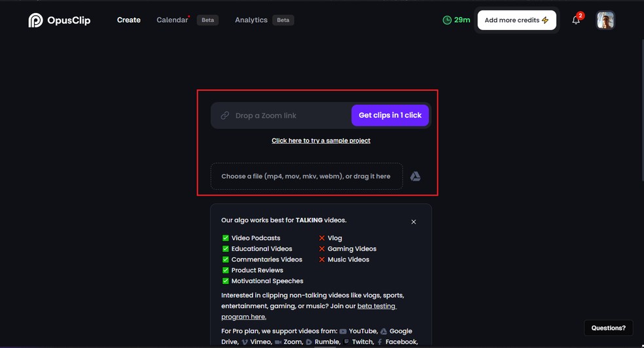Image resolution: width=644 pixels, height=348 pixels.
Task: Dismiss the talking videos tip panel
Action: point(414,222)
